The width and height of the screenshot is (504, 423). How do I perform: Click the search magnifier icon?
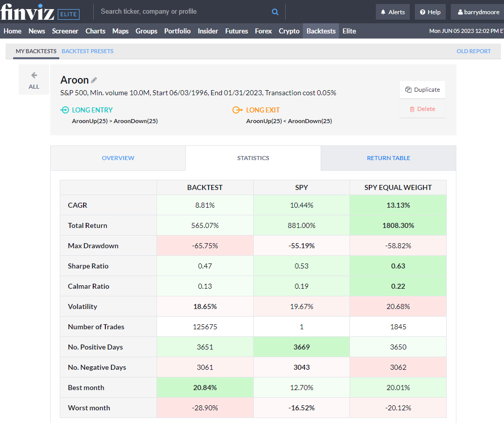(x=275, y=11)
